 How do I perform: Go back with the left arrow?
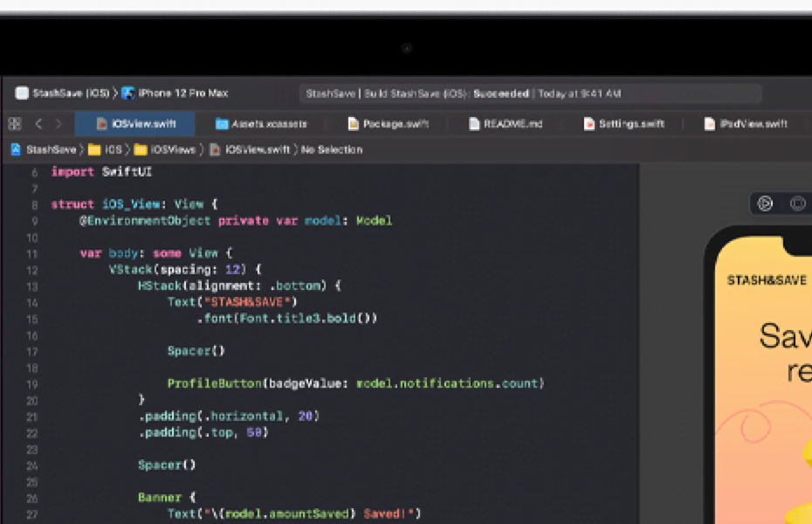click(38, 124)
